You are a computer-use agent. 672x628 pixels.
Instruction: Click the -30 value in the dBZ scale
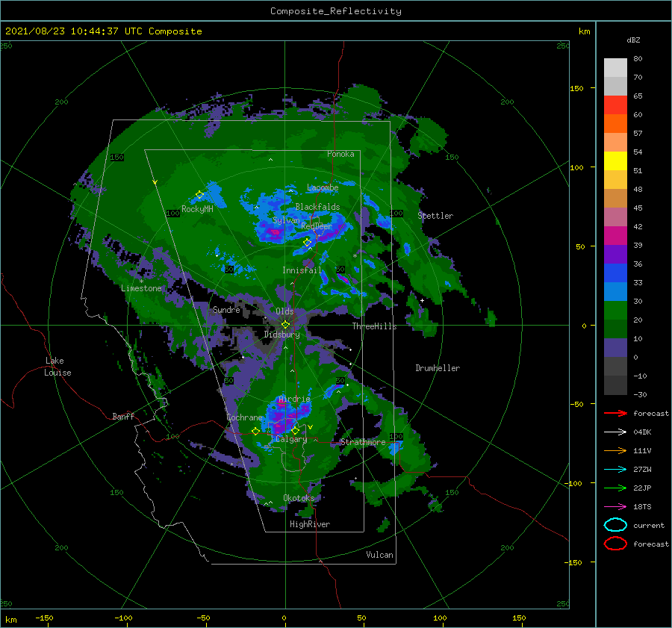640,394
